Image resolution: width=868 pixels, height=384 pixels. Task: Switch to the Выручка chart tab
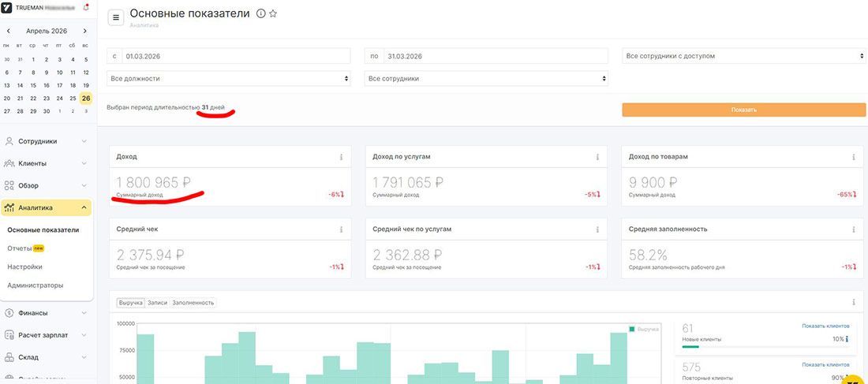pyautogui.click(x=131, y=303)
